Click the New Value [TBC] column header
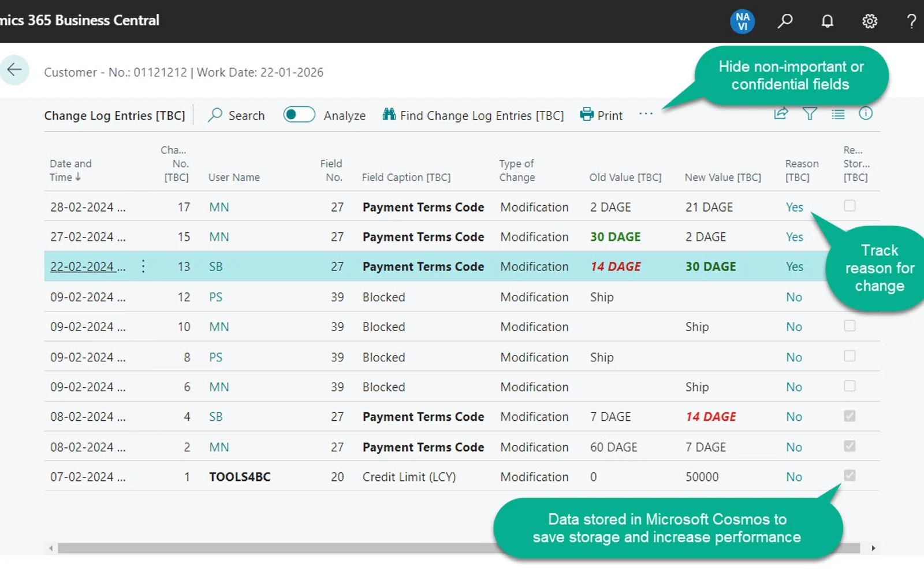Screen dimensions: 924x578 (722, 177)
